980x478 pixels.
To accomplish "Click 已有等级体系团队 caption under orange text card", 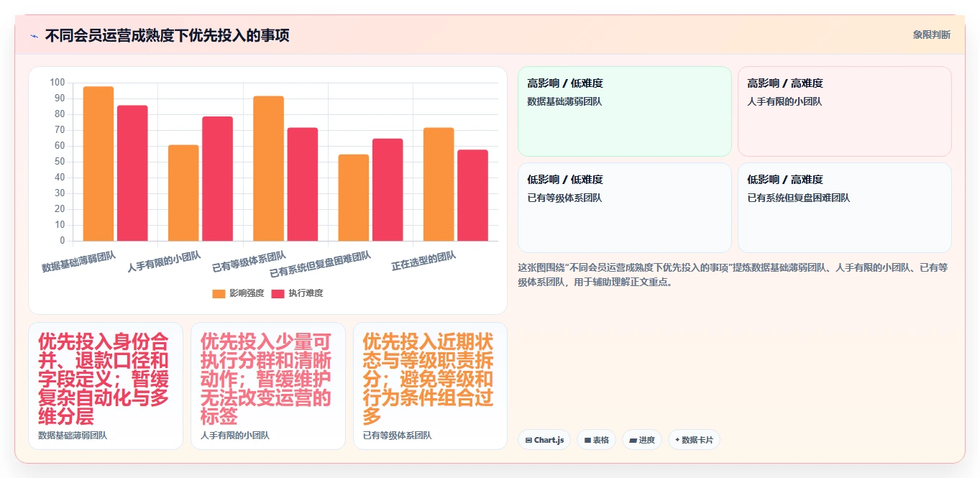I will tap(397, 436).
